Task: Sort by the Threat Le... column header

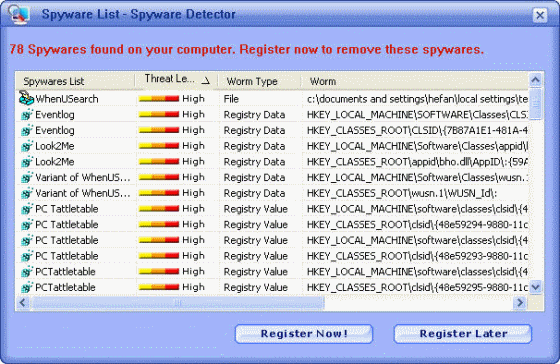Action: pos(176,81)
